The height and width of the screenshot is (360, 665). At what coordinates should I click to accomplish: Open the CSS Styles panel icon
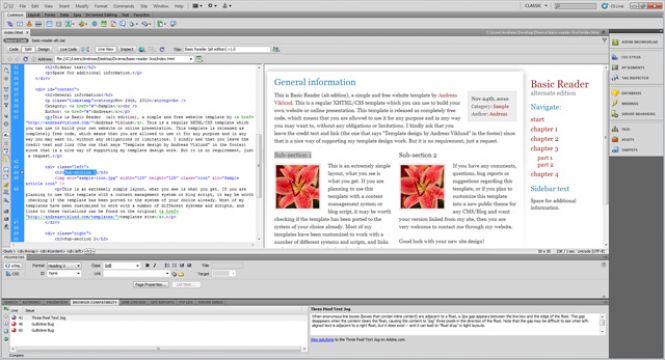point(615,57)
